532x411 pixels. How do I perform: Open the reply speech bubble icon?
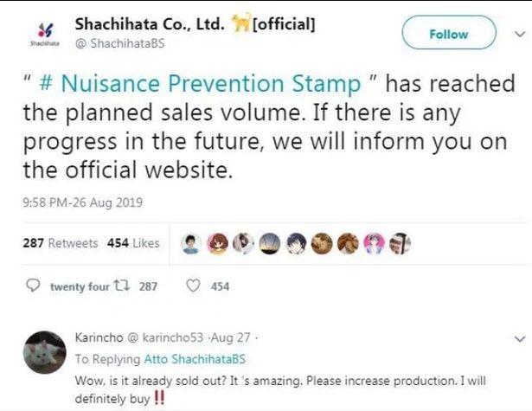pos(33,286)
